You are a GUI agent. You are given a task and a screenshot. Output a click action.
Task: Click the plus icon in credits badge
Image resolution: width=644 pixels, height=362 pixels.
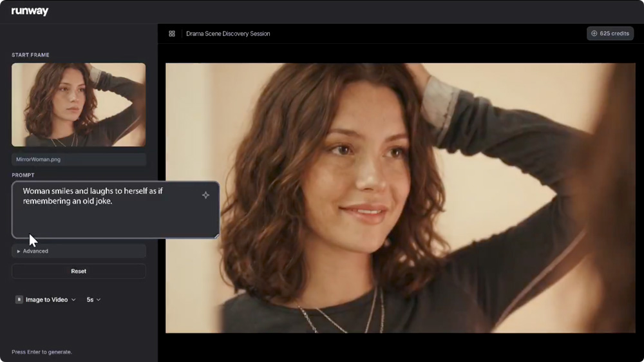coord(594,33)
